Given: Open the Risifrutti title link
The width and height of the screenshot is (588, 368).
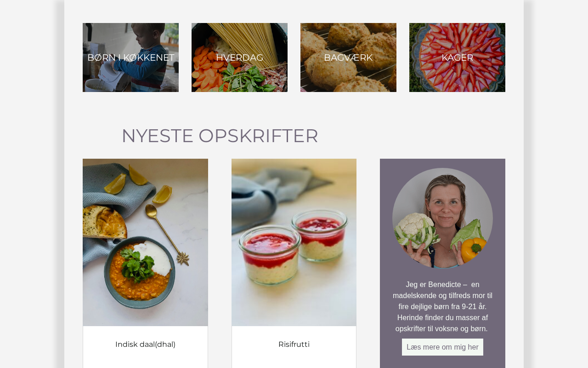Looking at the screenshot, I should coord(294,345).
